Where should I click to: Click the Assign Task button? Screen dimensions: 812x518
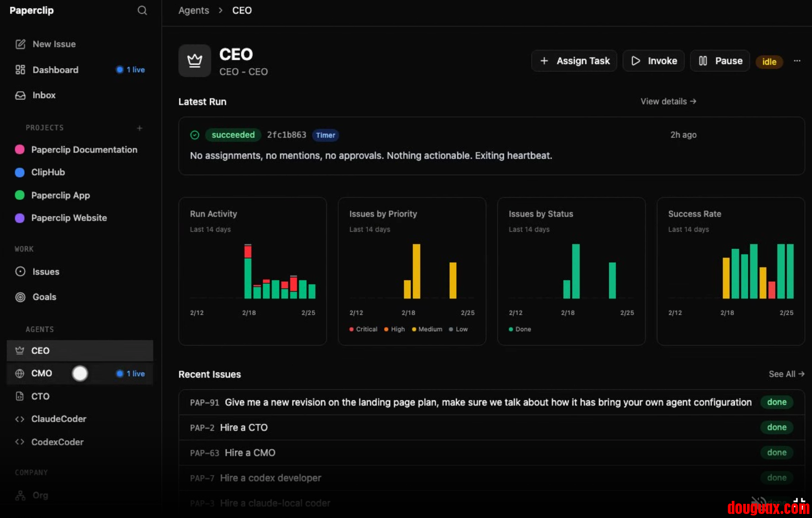[574, 61]
